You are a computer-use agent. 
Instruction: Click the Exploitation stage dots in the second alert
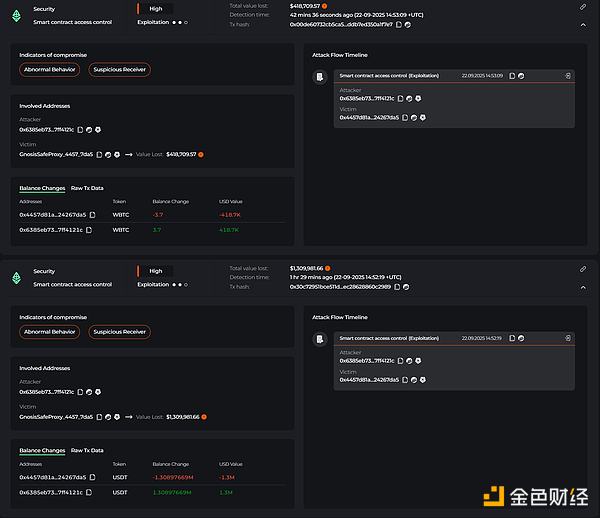point(180,284)
